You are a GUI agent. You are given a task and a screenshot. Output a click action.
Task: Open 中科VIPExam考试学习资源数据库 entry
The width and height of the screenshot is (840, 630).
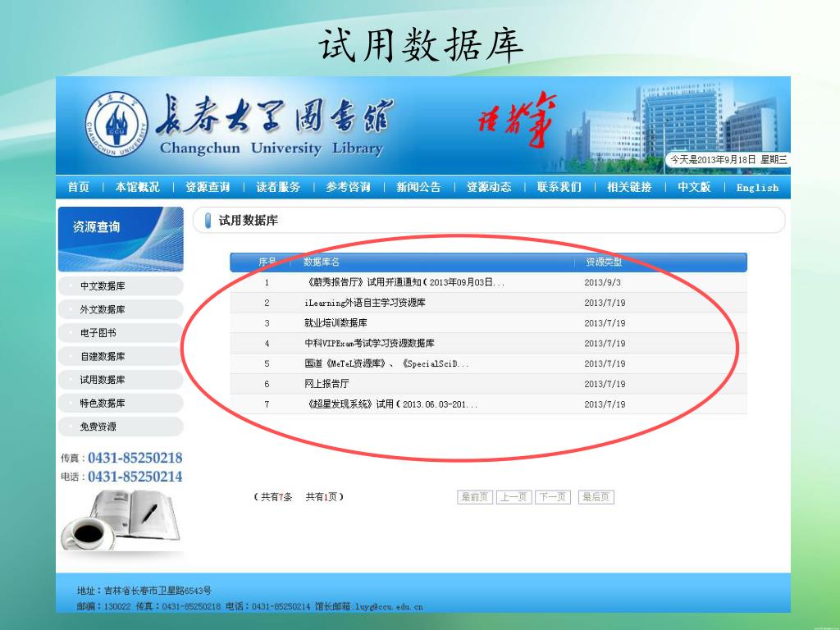point(369,344)
